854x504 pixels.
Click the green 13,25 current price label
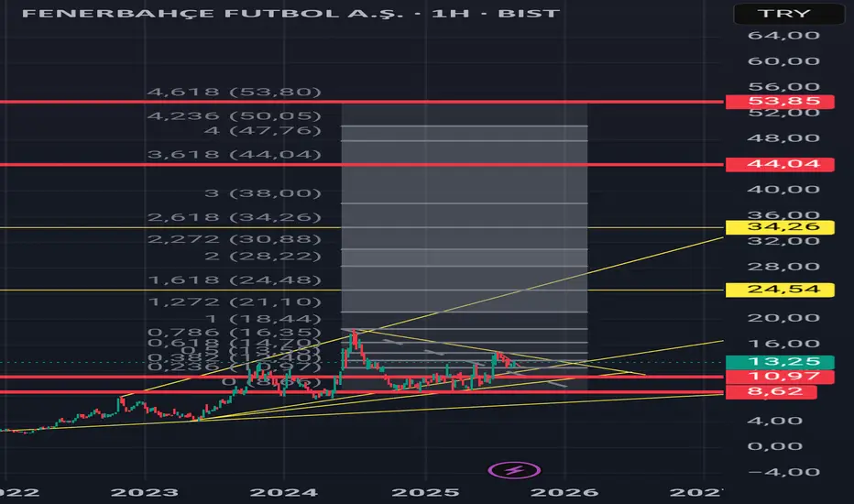tap(780, 362)
